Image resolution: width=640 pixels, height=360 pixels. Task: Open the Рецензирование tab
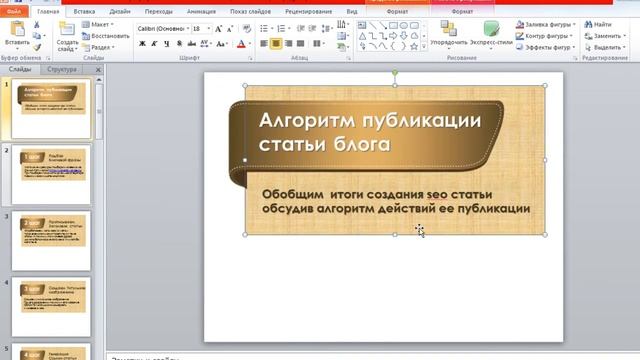click(309, 11)
